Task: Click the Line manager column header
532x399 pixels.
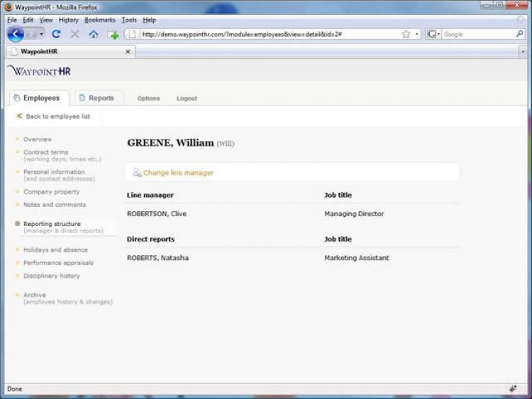Action: point(150,195)
